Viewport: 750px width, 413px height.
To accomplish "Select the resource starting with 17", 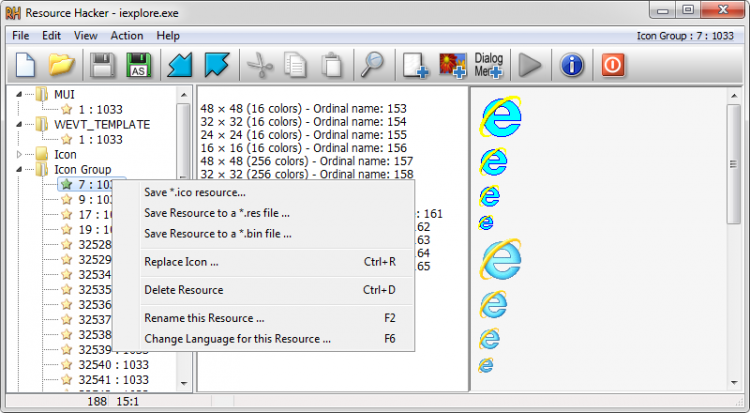I will click(95, 214).
